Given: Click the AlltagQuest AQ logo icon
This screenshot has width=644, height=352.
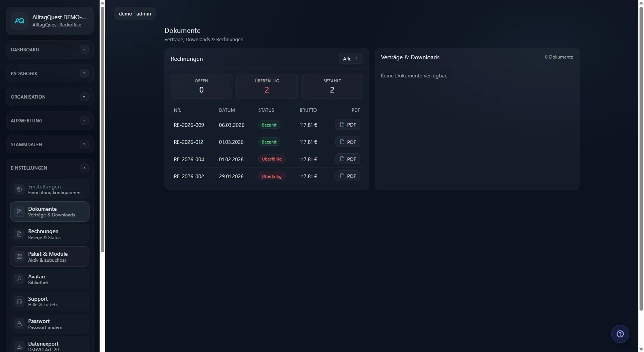Looking at the screenshot, I should click(19, 21).
